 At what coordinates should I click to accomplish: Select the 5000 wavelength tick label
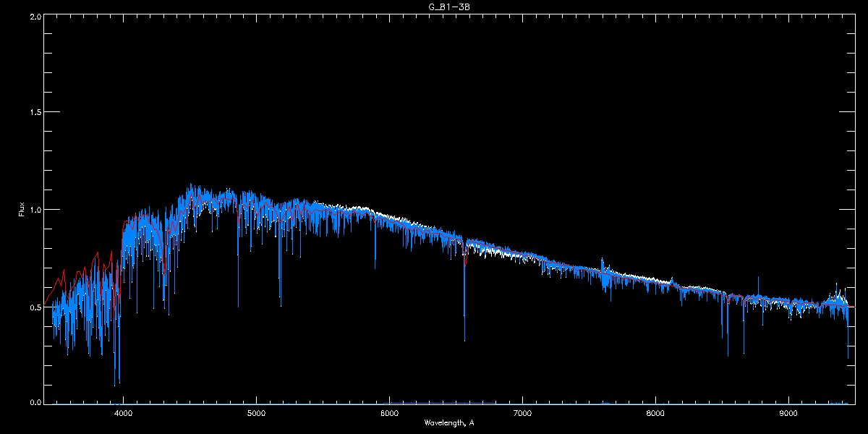point(257,413)
